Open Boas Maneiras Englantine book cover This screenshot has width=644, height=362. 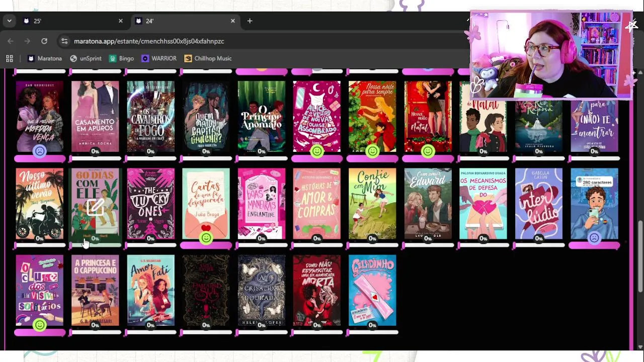pos(261,204)
